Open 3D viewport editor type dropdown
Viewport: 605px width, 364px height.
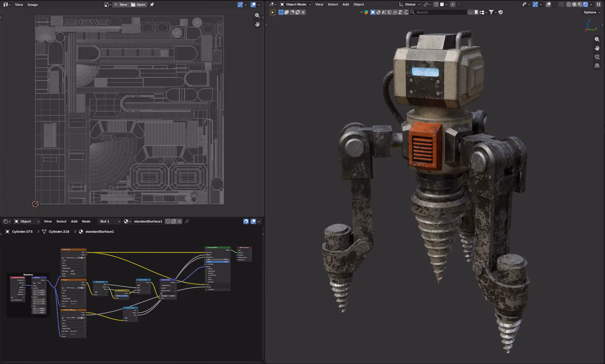[x=273, y=5]
